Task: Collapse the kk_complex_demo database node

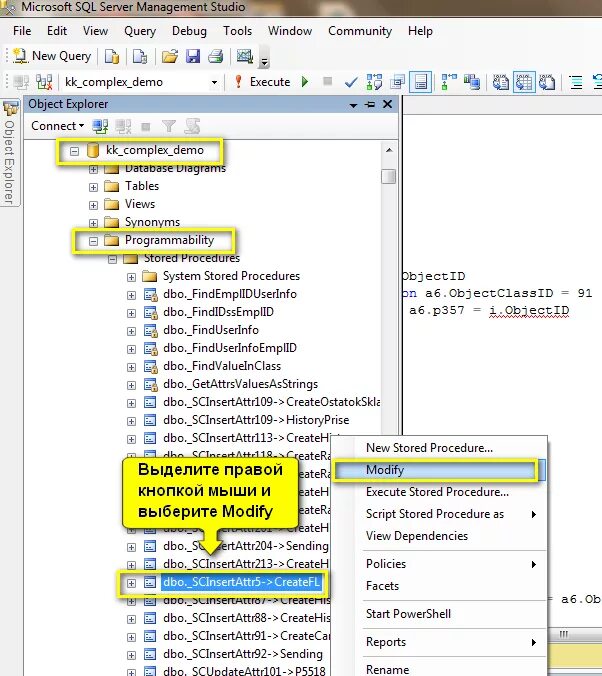Action: pos(74,151)
